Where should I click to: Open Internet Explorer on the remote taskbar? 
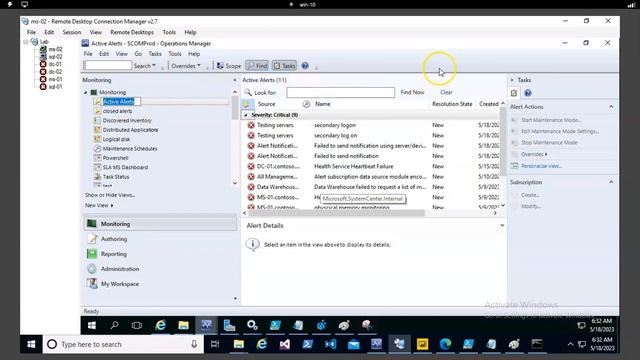pos(161,325)
